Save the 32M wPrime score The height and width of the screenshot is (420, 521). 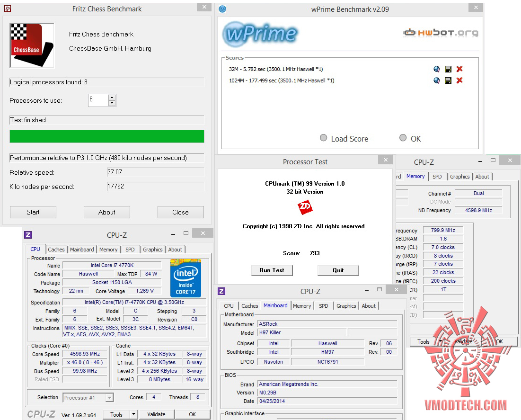pos(448,69)
